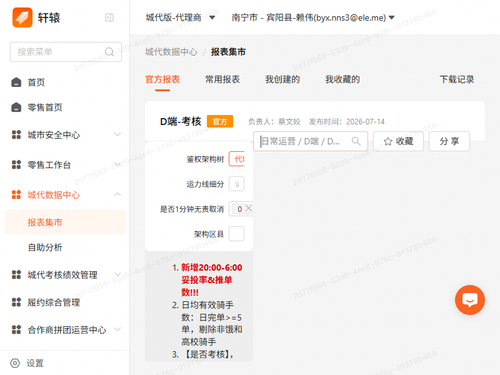Open the 运力线细分 selector
This screenshot has height=375, width=500.
237,184
